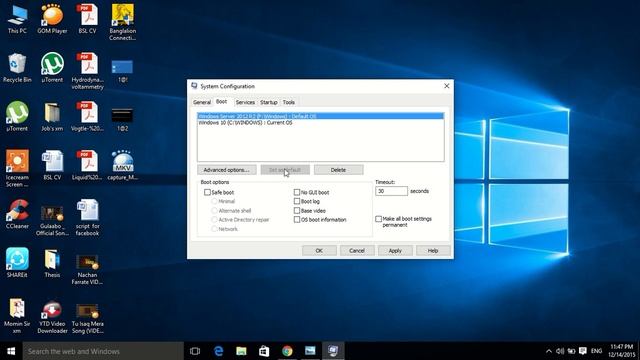Open the taskbar clock and date

pos(621,351)
